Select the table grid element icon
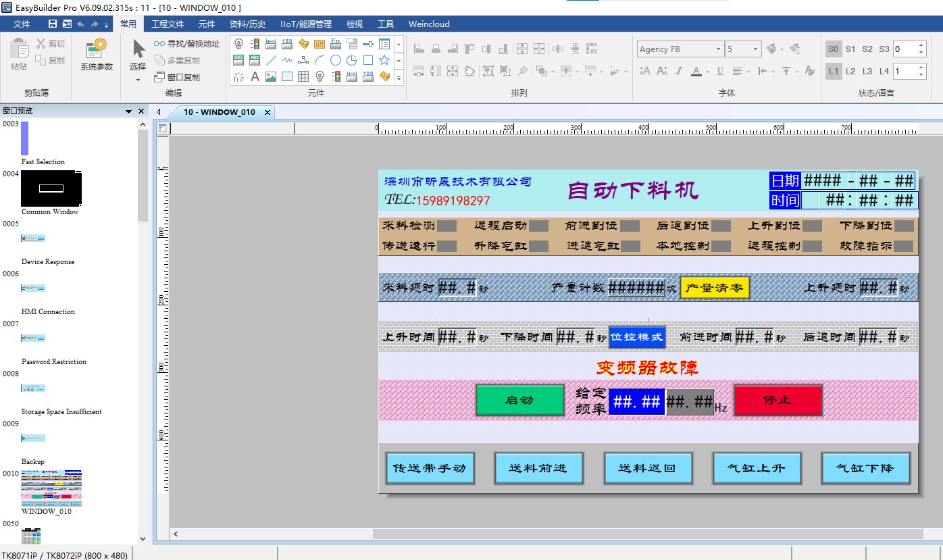943x560 pixels. (x=303, y=77)
